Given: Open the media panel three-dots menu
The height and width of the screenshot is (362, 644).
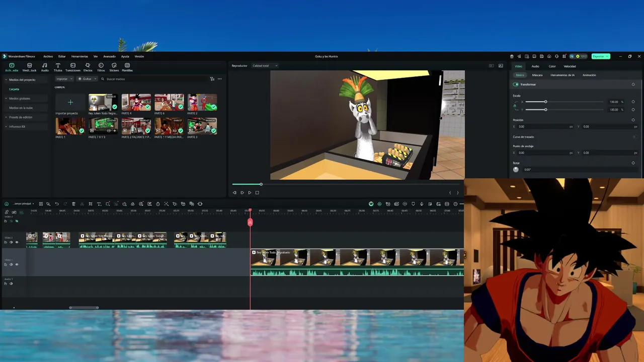Looking at the screenshot, I should pos(219,79).
